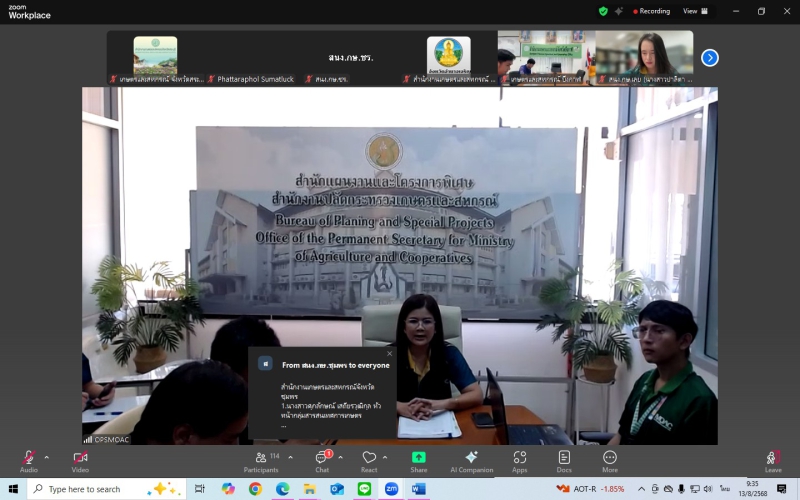Click the Leave meeting button
The height and width of the screenshot is (500, 800).
coord(773,461)
